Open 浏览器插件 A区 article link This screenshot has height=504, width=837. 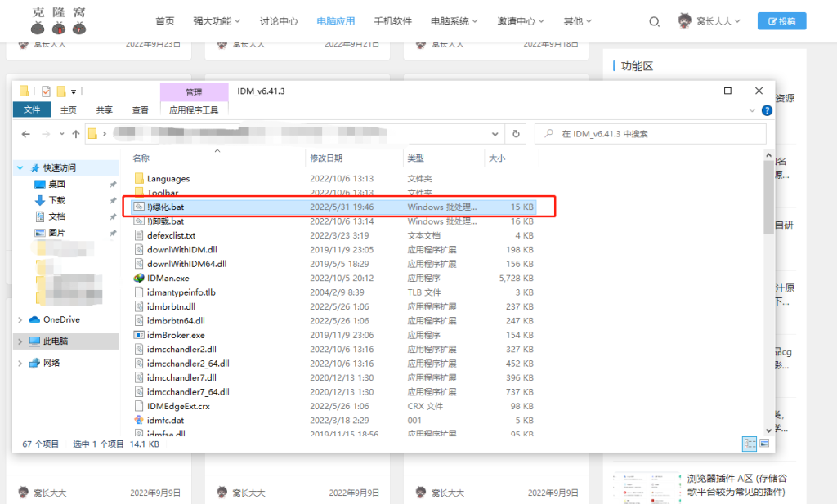click(x=736, y=484)
